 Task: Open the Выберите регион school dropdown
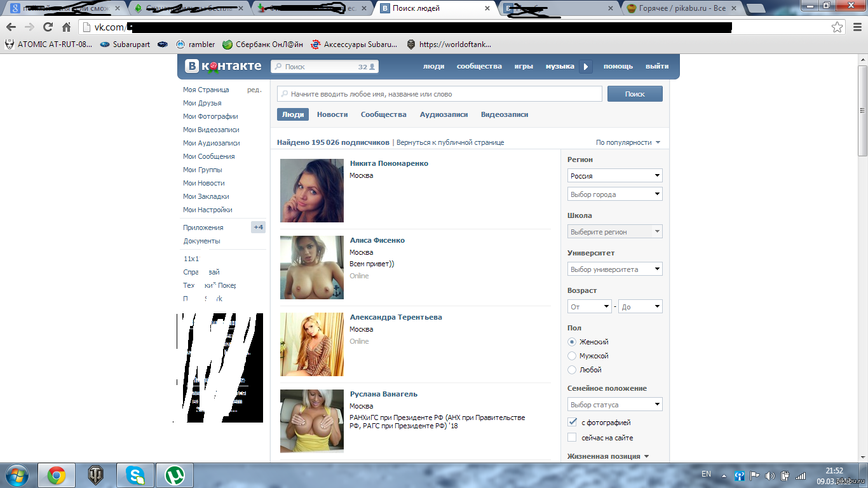coord(614,231)
